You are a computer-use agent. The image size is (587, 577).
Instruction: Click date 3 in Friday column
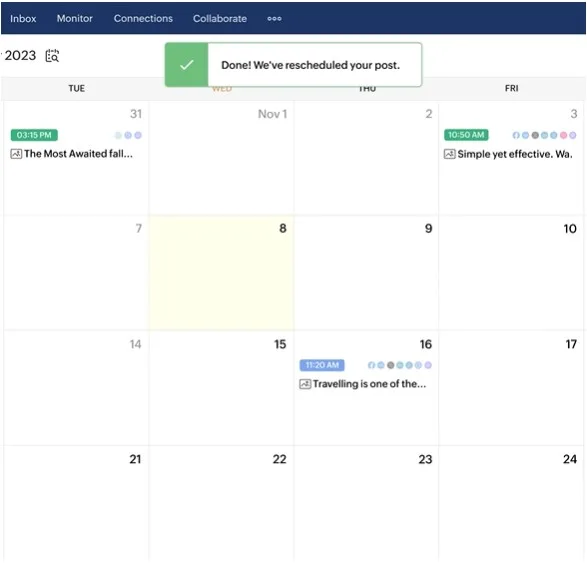tap(574, 114)
